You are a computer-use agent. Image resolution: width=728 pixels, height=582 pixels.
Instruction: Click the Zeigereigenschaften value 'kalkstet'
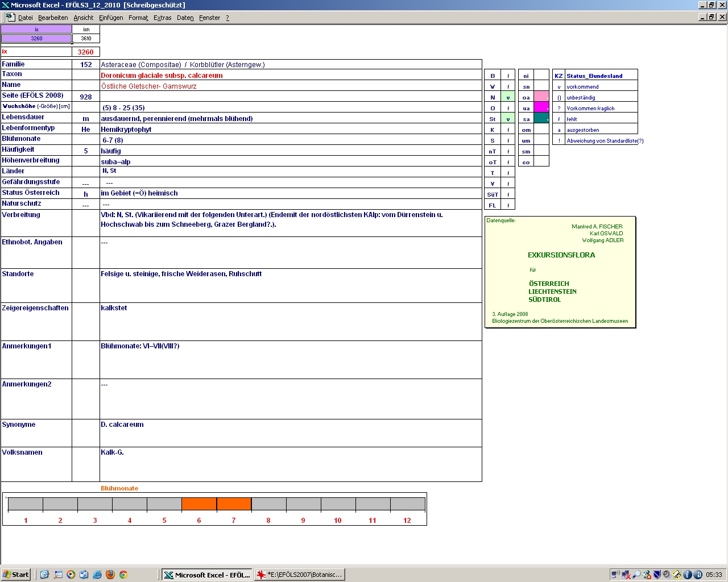[114, 308]
